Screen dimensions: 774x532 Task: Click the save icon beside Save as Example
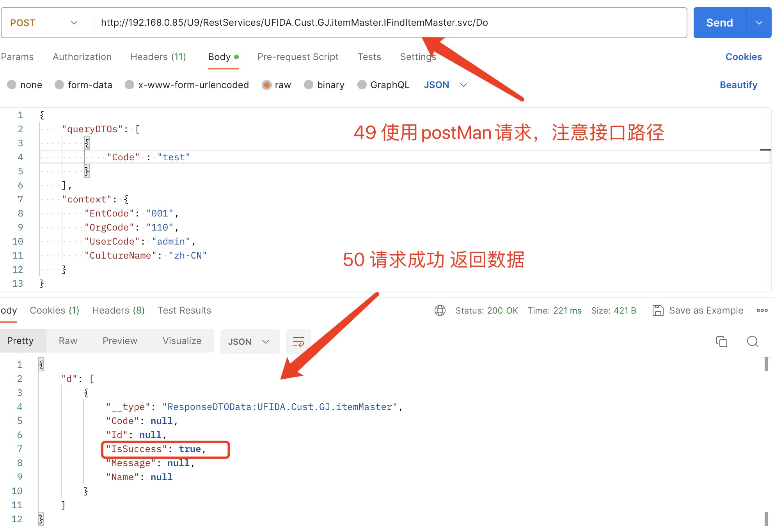point(658,310)
